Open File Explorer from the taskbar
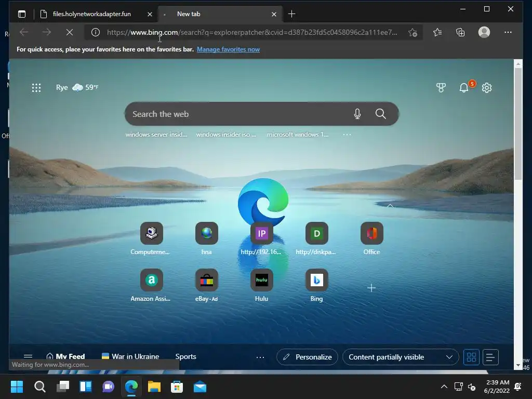532x399 pixels. tap(154, 387)
